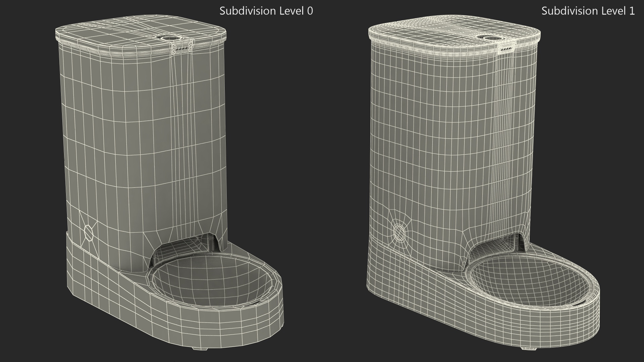The height and width of the screenshot is (362, 644).
Task: Click the 'Subdivision Level 0' label
Action: point(266,11)
